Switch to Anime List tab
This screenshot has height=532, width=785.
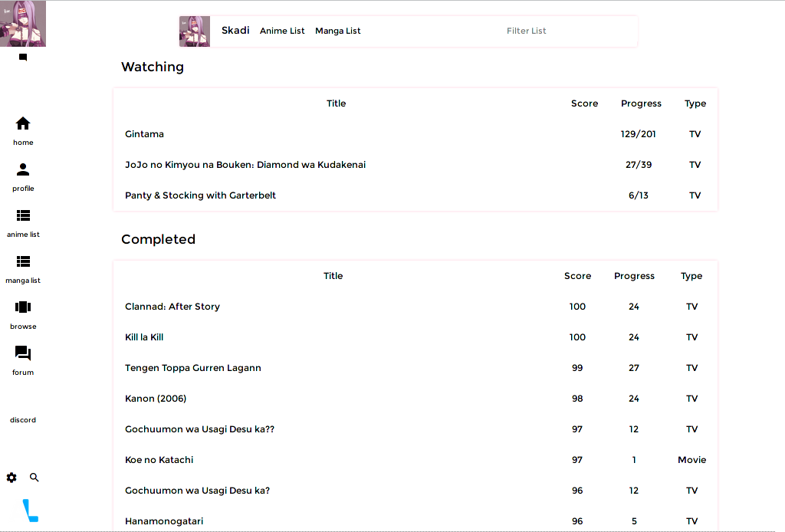point(282,31)
